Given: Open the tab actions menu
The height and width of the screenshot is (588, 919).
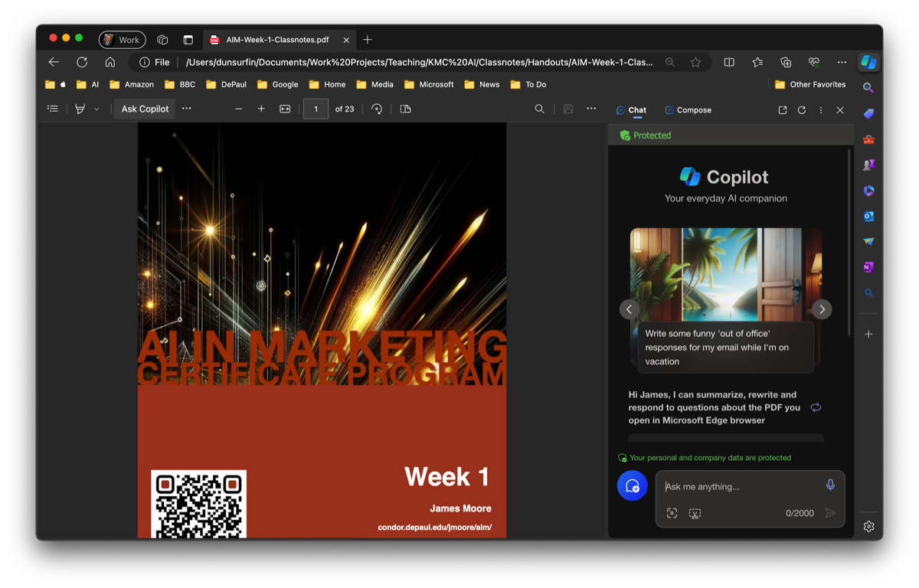Looking at the screenshot, I should [188, 40].
